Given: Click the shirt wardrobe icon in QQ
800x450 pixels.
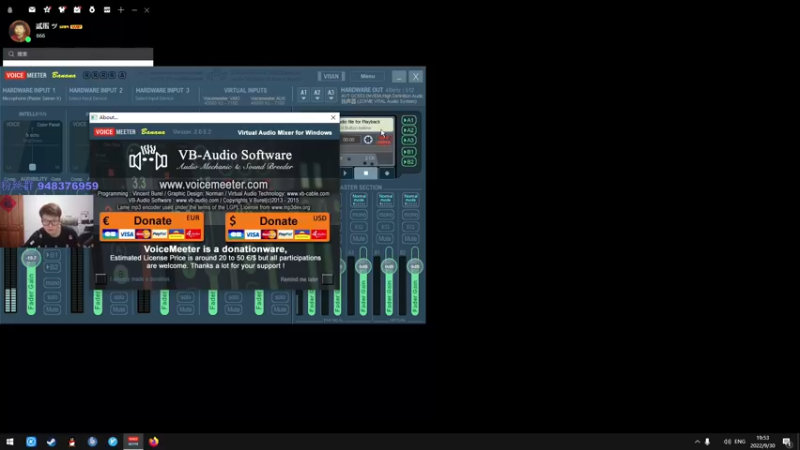Looking at the screenshot, I should [62, 10].
